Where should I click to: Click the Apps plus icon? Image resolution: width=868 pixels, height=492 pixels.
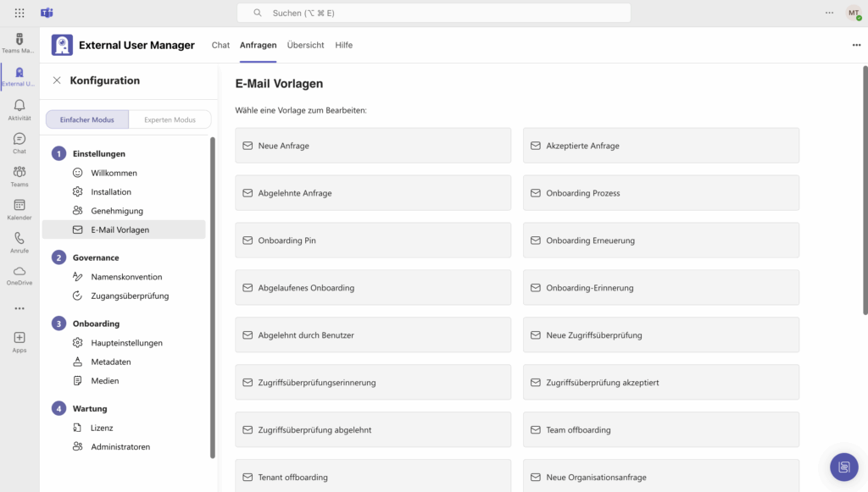click(19, 338)
